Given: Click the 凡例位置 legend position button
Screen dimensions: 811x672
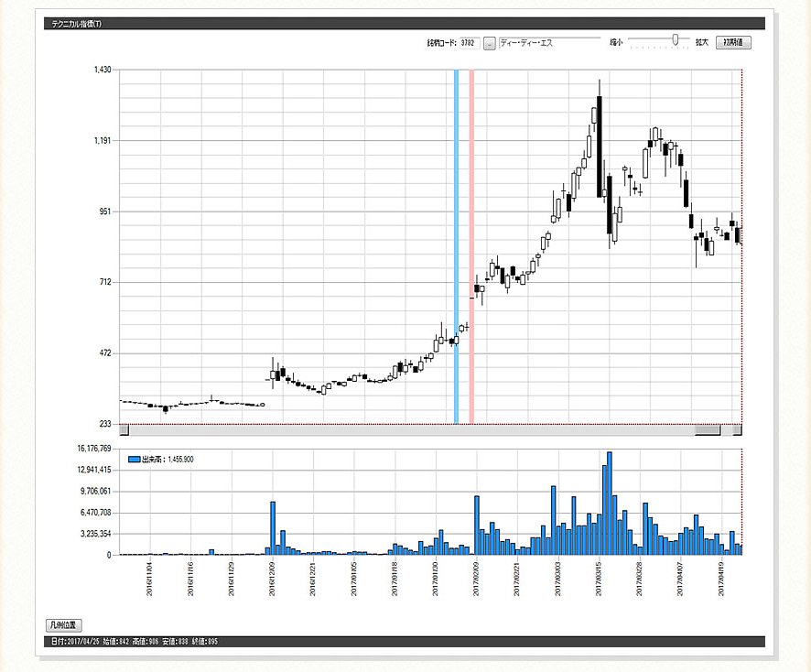Looking at the screenshot, I should pos(63,624).
